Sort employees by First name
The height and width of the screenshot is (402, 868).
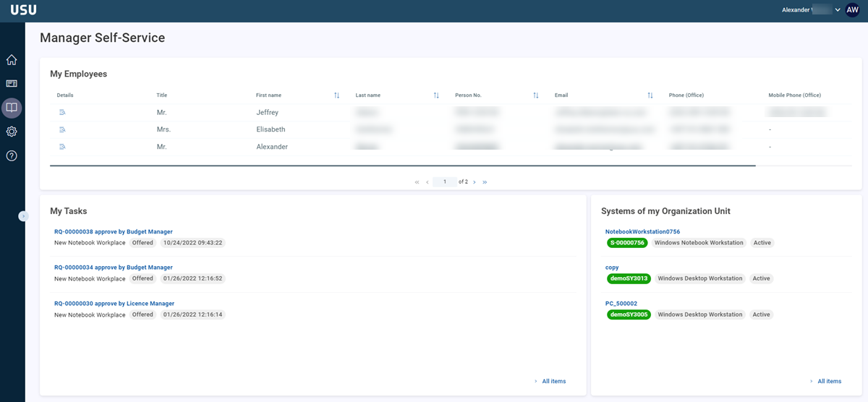[336, 95]
